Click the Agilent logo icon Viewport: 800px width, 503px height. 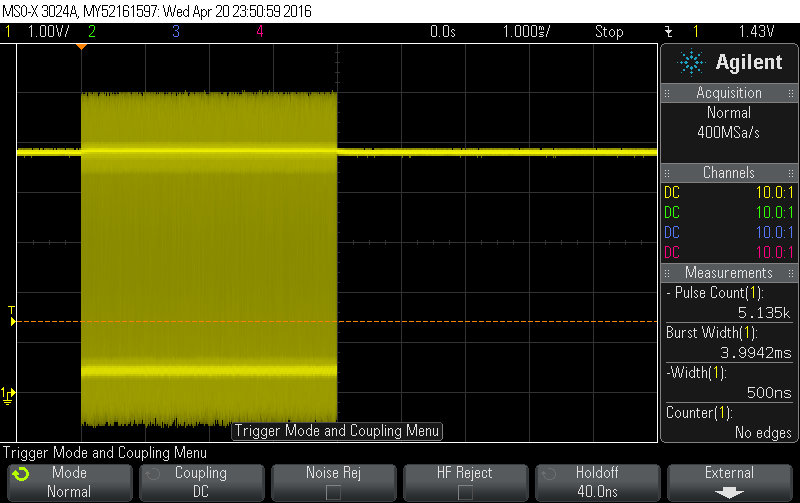[x=690, y=63]
